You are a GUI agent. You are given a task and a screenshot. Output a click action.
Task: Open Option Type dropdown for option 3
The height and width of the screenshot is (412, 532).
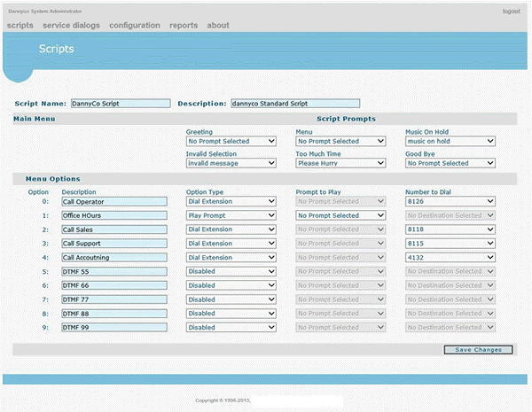click(x=231, y=244)
